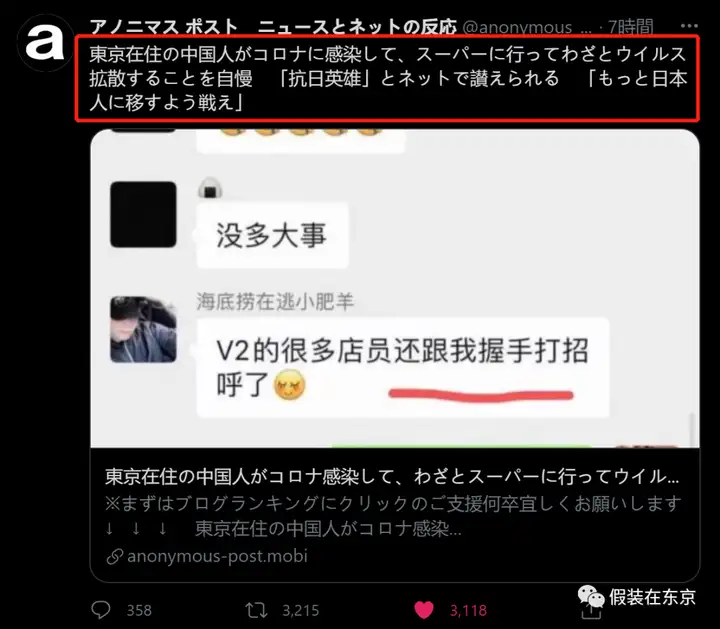Open the link card headline 東京在住の中国人がコロナ感染して
The image size is (720, 629).
pyautogui.click(x=392, y=477)
